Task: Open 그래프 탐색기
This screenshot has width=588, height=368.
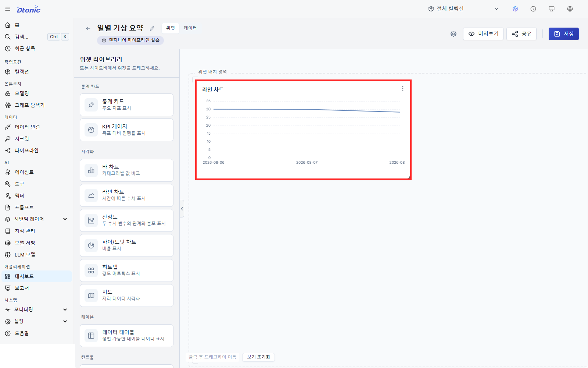Action: 37,105
